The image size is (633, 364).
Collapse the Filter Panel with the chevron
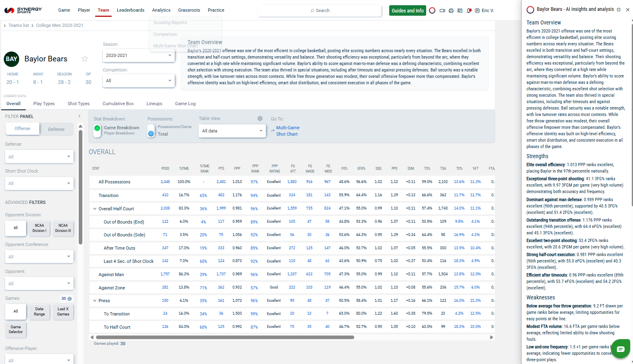click(x=80, y=116)
